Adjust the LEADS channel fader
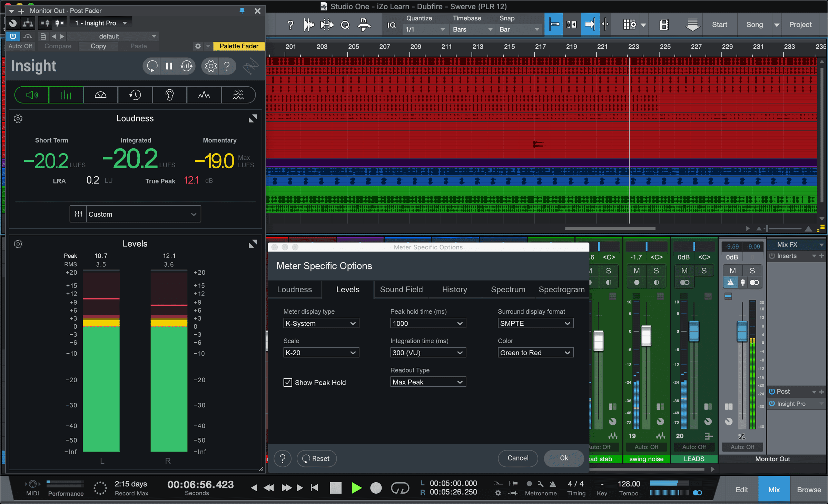Screen dimensions: 828x504 [694, 331]
